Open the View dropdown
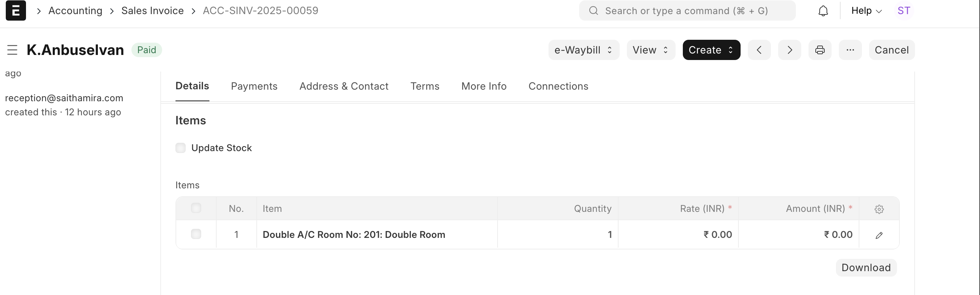The height and width of the screenshot is (295, 980). click(x=651, y=50)
